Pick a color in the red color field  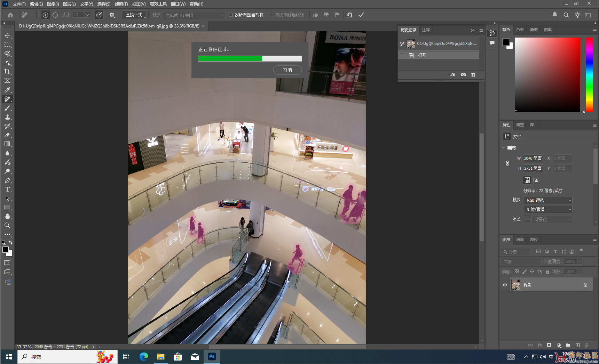547,75
